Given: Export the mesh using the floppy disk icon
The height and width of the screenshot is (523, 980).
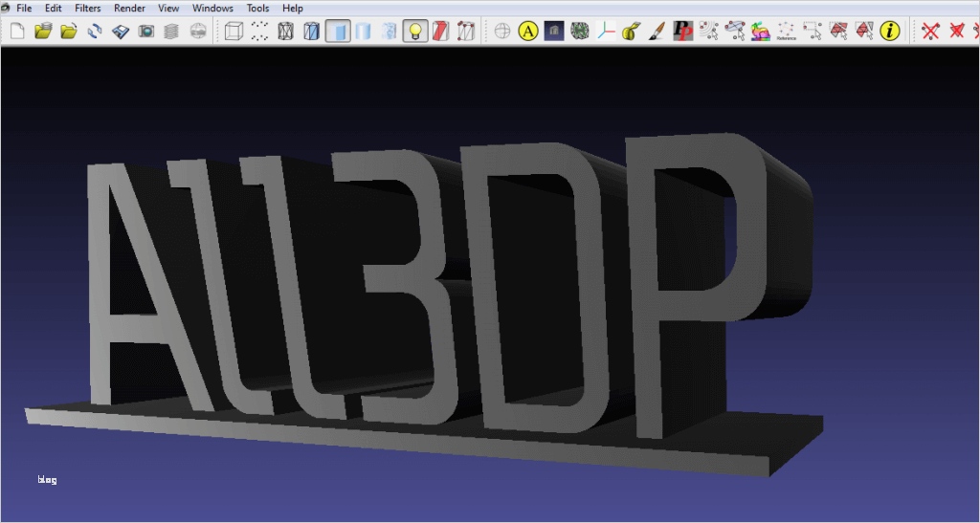Looking at the screenshot, I should pos(121,31).
